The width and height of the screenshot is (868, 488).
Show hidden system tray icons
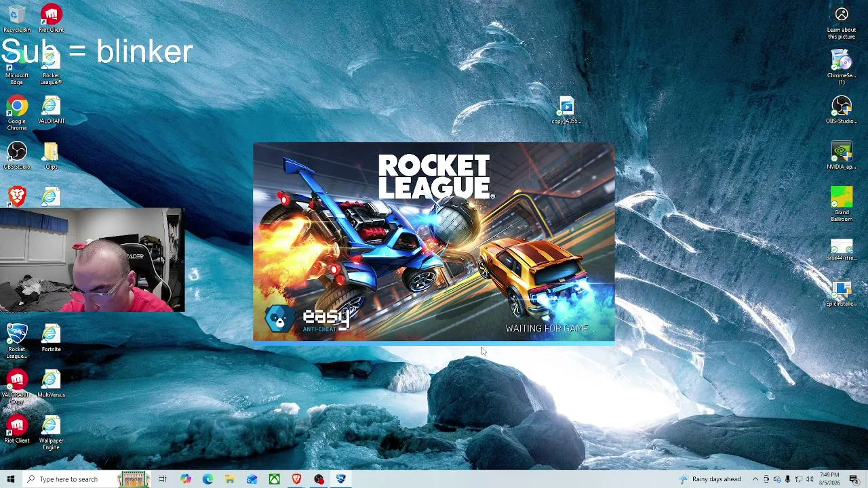coord(755,479)
